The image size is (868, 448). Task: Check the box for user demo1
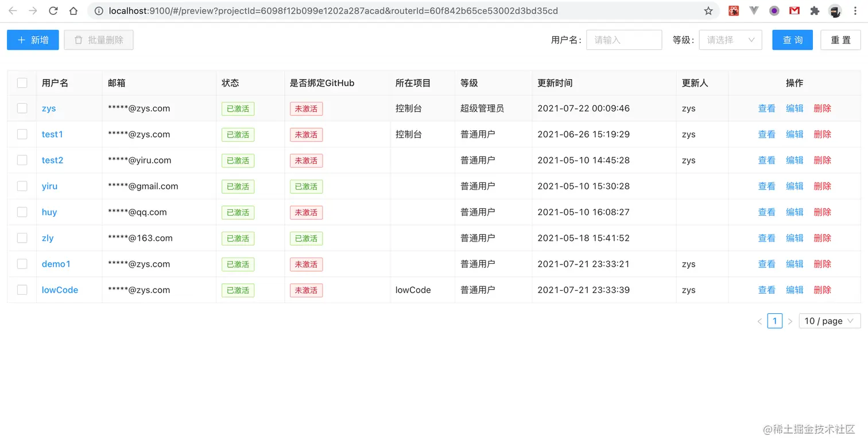pyautogui.click(x=22, y=264)
